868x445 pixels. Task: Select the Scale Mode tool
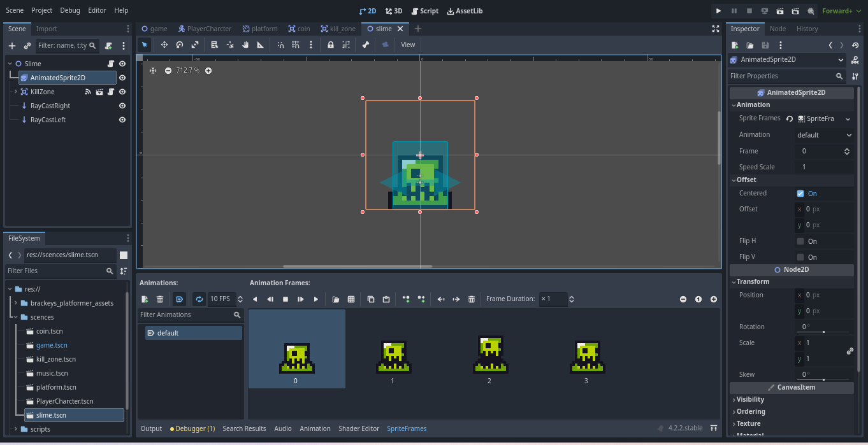[x=195, y=45]
